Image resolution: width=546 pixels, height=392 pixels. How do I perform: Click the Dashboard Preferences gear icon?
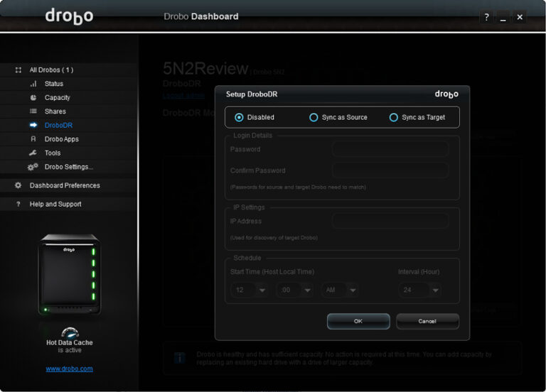coord(18,185)
